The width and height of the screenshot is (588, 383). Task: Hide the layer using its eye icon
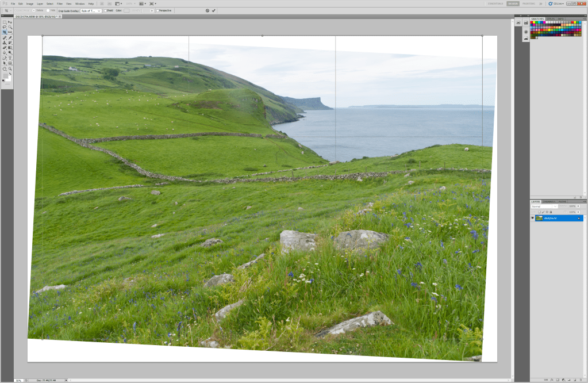coord(532,218)
